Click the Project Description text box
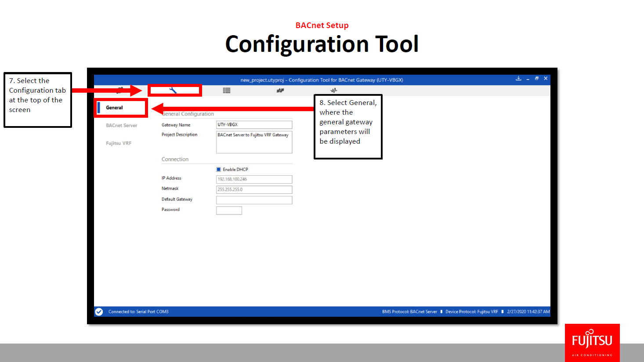The height and width of the screenshot is (362, 644). click(254, 142)
